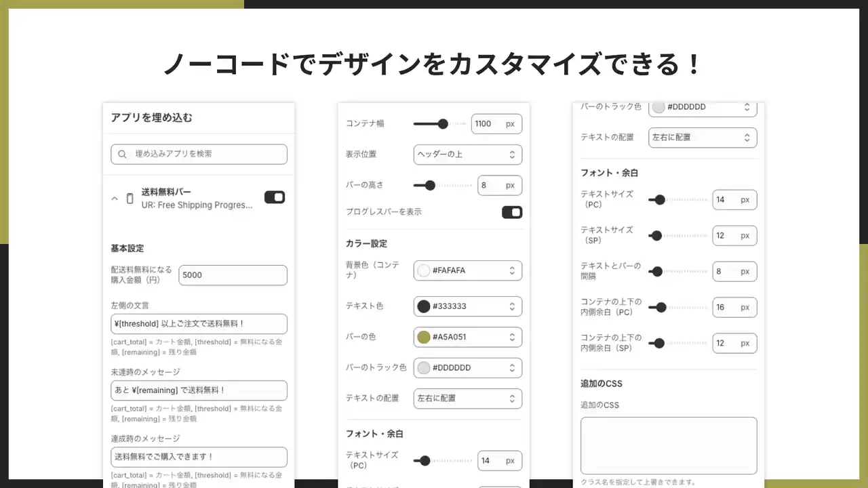Open テキストの配置 左右に配置 dropdown in right panel
The width and height of the screenshot is (868, 488).
703,138
